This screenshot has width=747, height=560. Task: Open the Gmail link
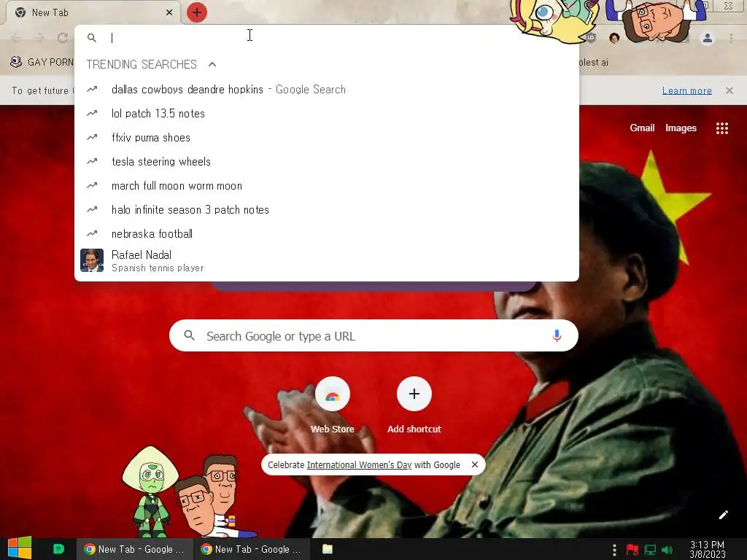642,128
